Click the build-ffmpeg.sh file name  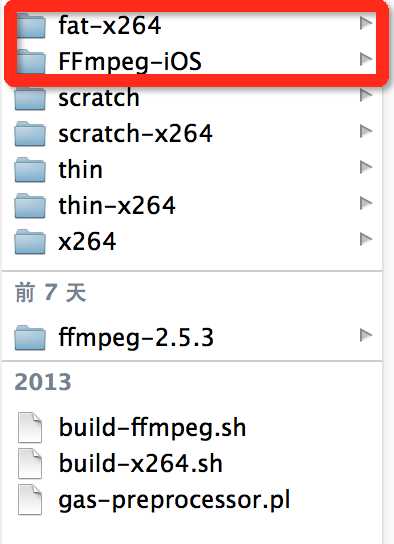(x=152, y=428)
